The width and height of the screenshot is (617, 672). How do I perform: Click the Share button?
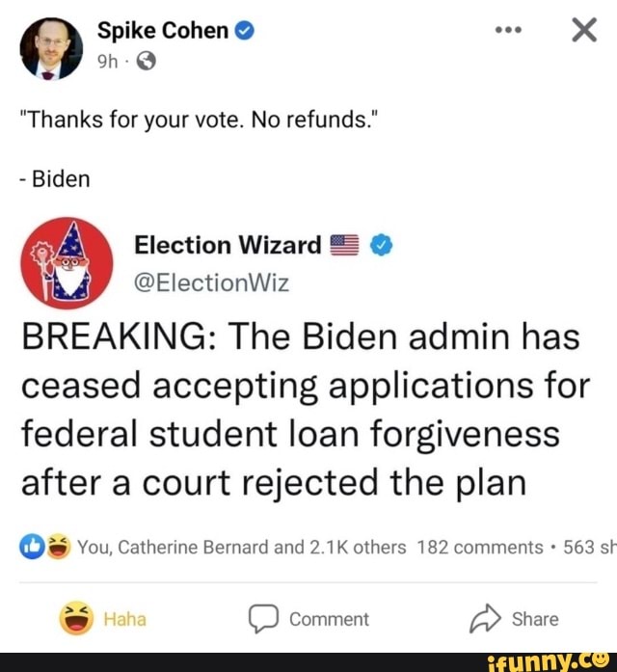[x=514, y=619]
